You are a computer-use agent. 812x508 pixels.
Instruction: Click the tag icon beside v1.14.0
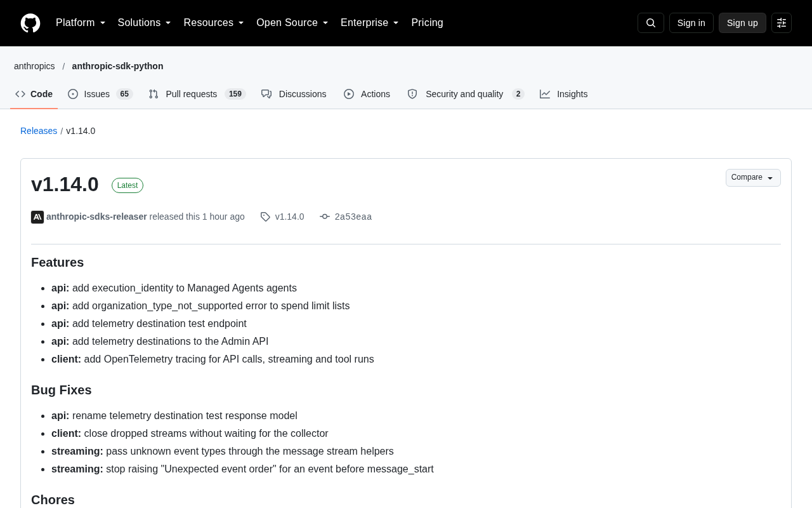point(265,217)
